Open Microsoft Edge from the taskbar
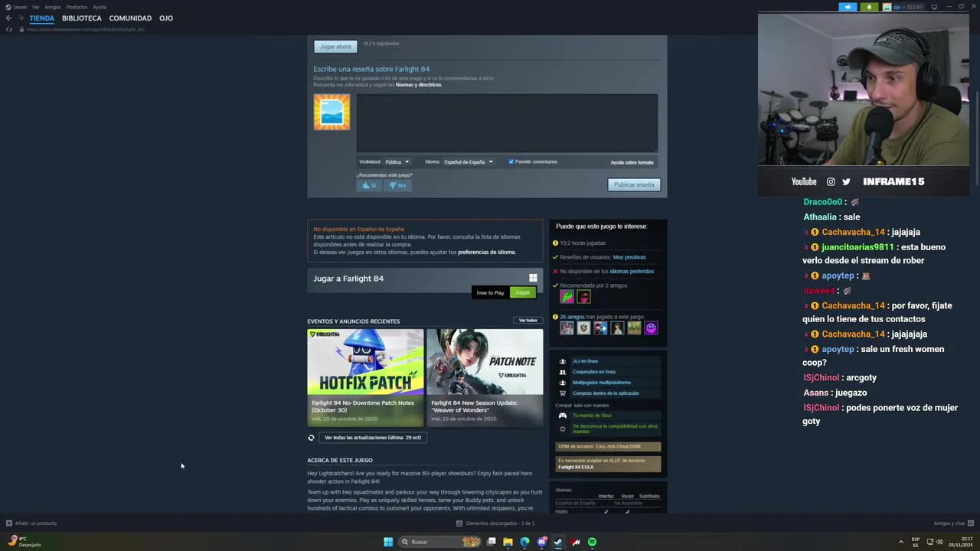This screenshot has width=980, height=551. point(524,542)
